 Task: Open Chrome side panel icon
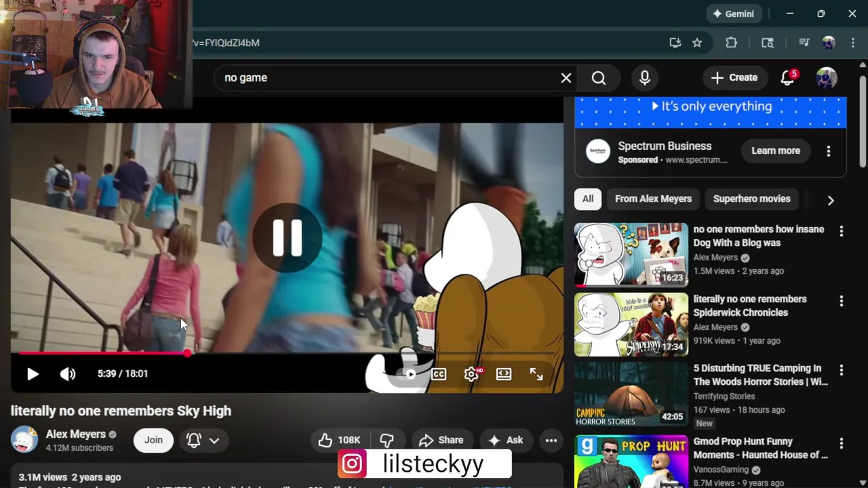pyautogui.click(x=768, y=43)
